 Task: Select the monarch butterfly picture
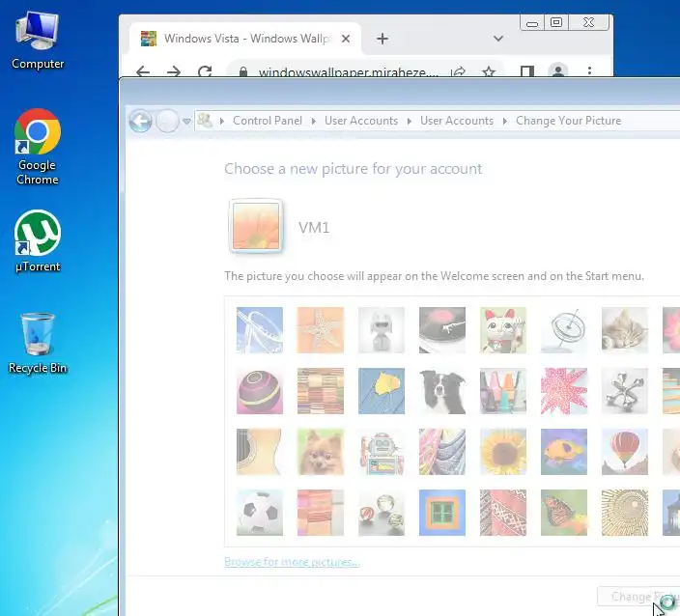pos(564,513)
